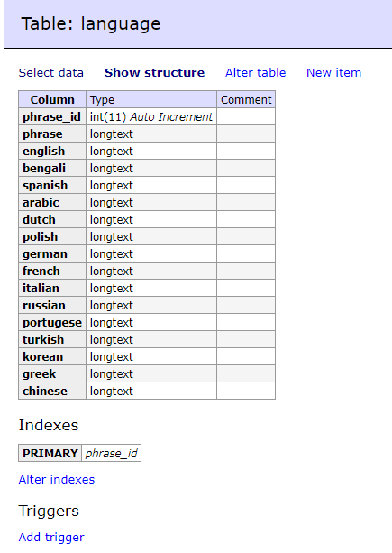The image size is (392, 553).
Task: Open the Select data link
Action: [51, 73]
